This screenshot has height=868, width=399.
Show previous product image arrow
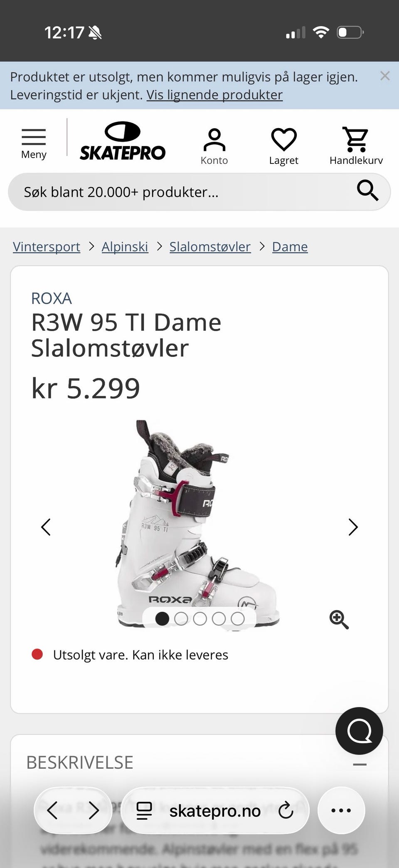click(46, 527)
